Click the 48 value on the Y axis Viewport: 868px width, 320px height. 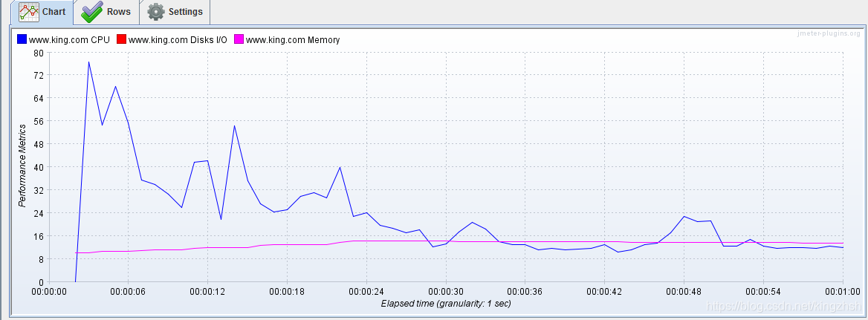pyautogui.click(x=38, y=144)
